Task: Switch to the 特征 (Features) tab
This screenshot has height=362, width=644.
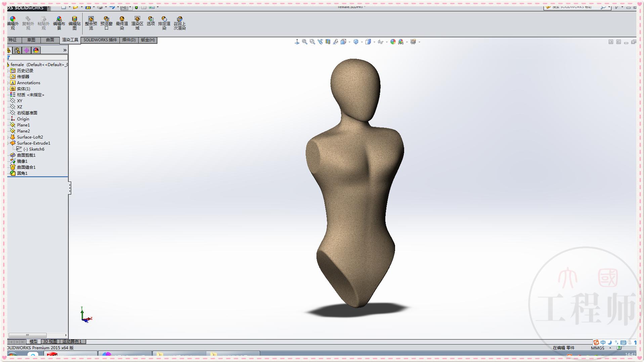Action: tap(13, 40)
